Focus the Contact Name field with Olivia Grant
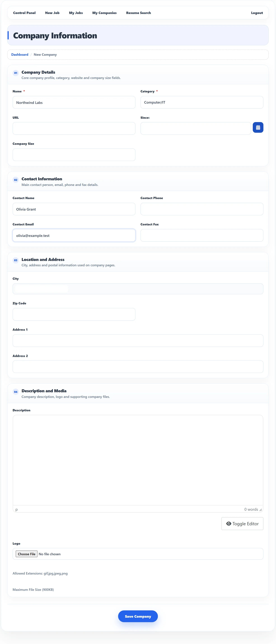 [x=74, y=209]
